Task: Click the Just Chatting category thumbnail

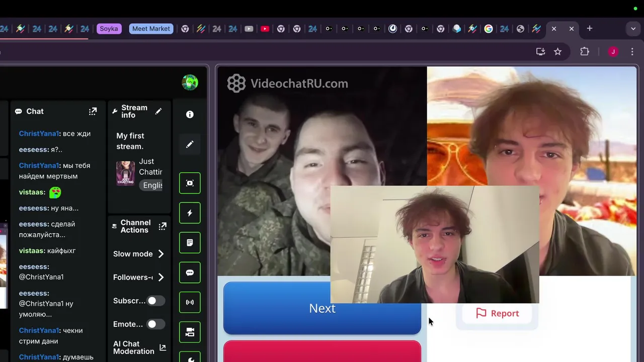Action: pyautogui.click(x=125, y=173)
